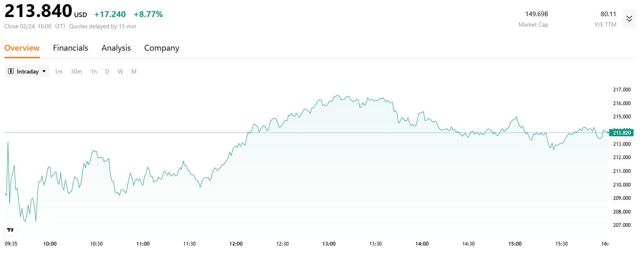Select the Company tab

click(x=162, y=48)
